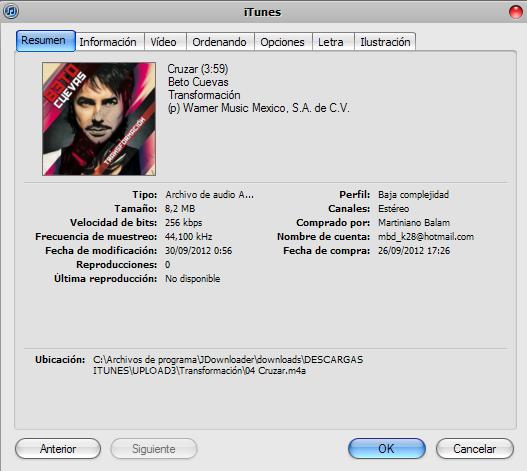Image resolution: width=527 pixels, height=471 pixels.
Task: Click the Ubicación label
Action: pyautogui.click(x=60, y=360)
